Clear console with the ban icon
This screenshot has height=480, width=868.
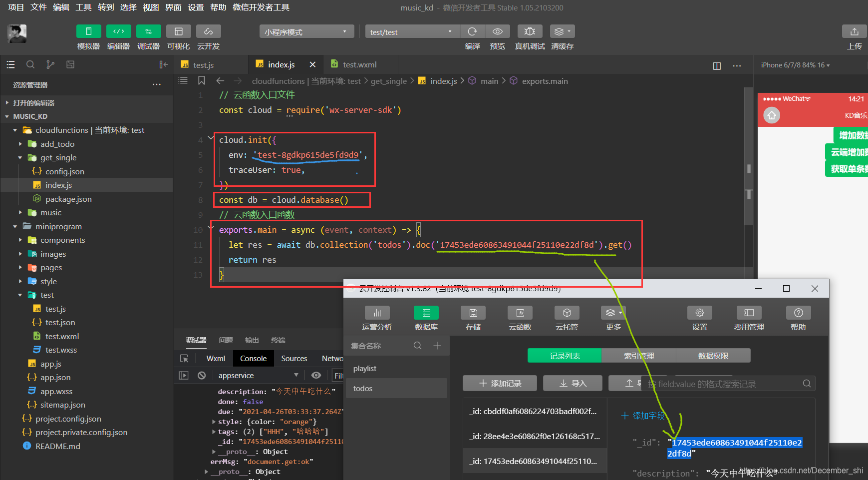point(202,375)
